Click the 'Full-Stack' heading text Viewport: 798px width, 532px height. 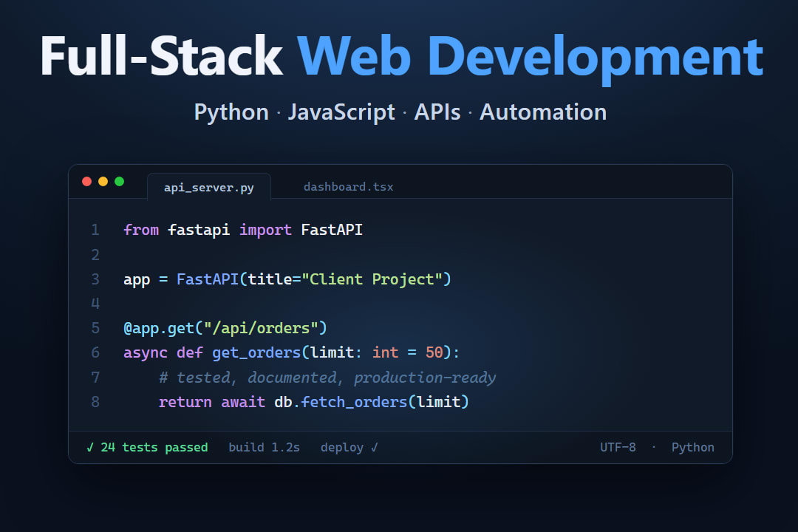(161, 56)
